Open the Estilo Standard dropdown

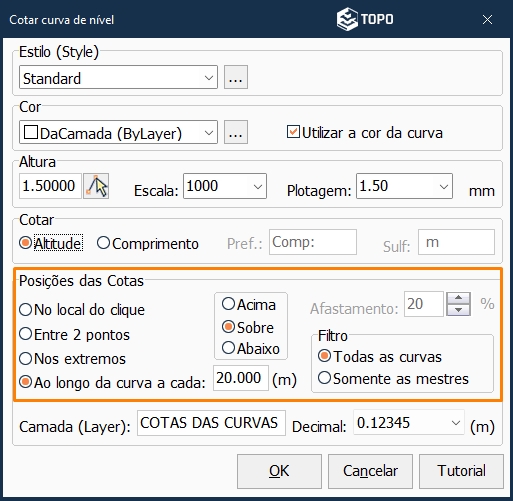(x=118, y=77)
